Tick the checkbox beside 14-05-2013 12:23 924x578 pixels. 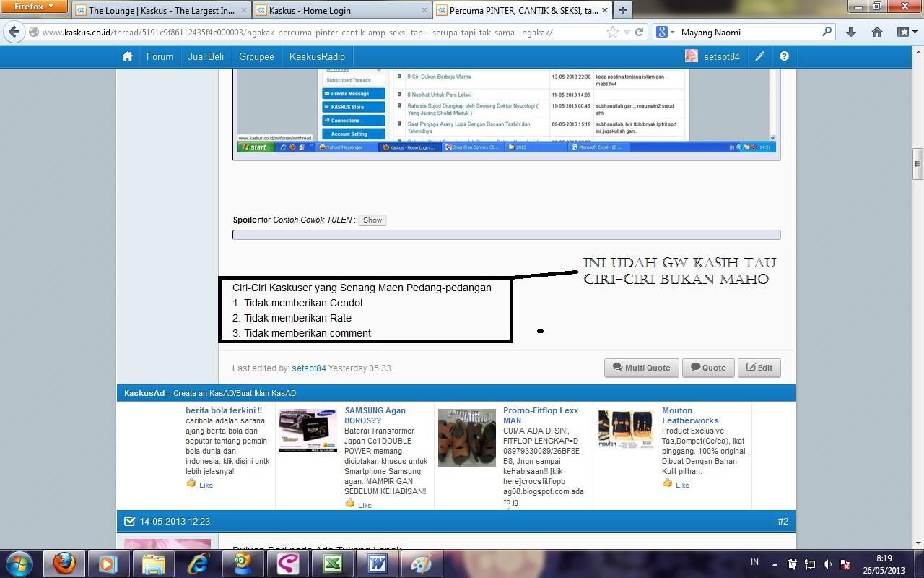(129, 522)
